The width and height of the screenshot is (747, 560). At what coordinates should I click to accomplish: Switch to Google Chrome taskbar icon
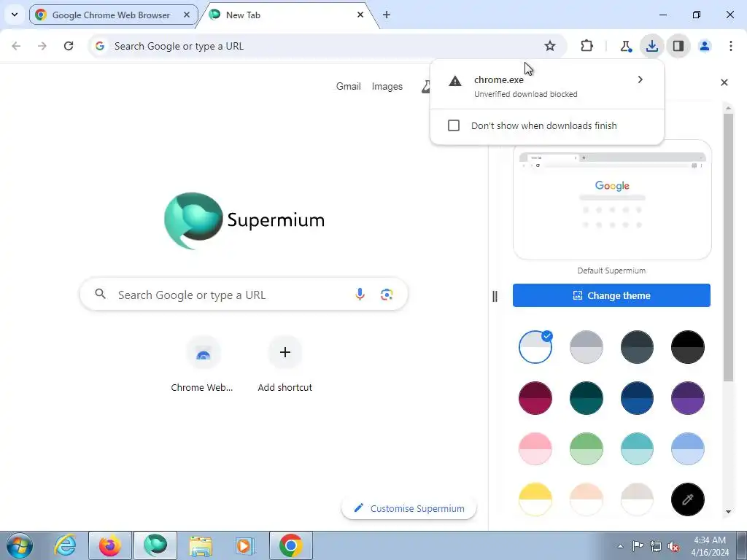[x=290, y=545]
